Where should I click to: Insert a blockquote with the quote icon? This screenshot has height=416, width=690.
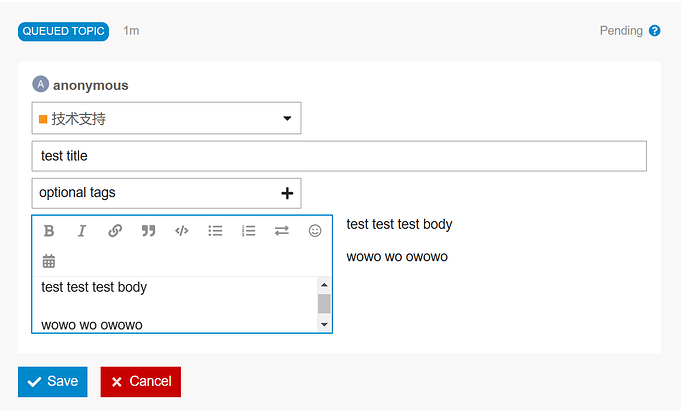[148, 231]
